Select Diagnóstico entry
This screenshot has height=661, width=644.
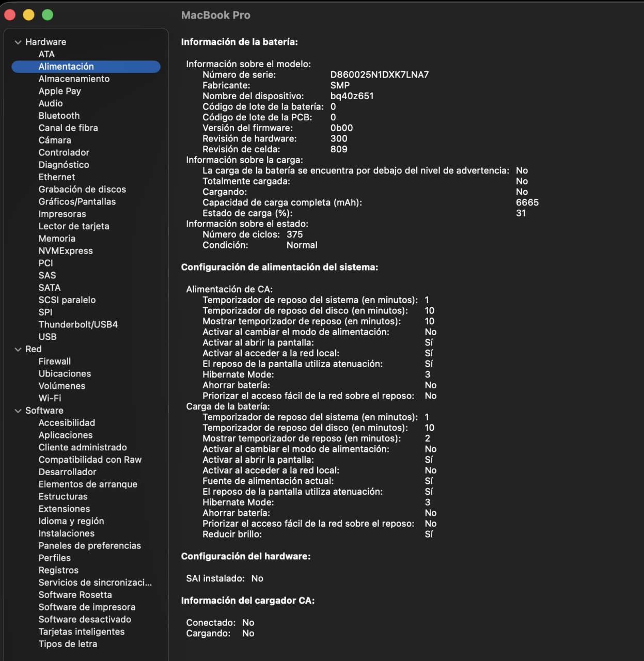point(64,165)
